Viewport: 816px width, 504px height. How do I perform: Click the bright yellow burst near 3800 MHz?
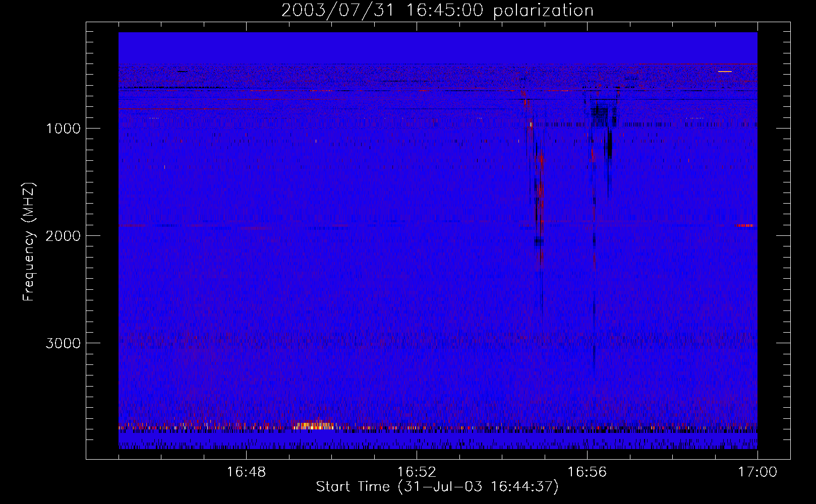314,425
